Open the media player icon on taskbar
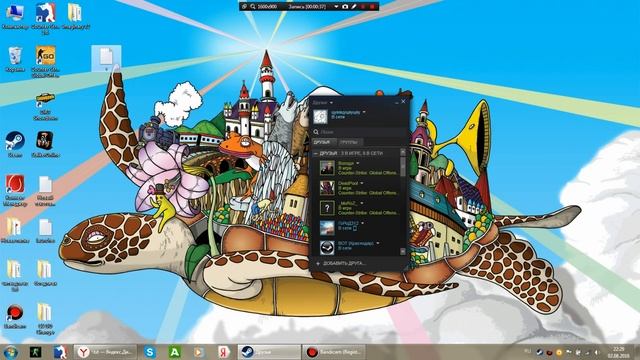This screenshot has height=360, width=640. (x=199, y=352)
